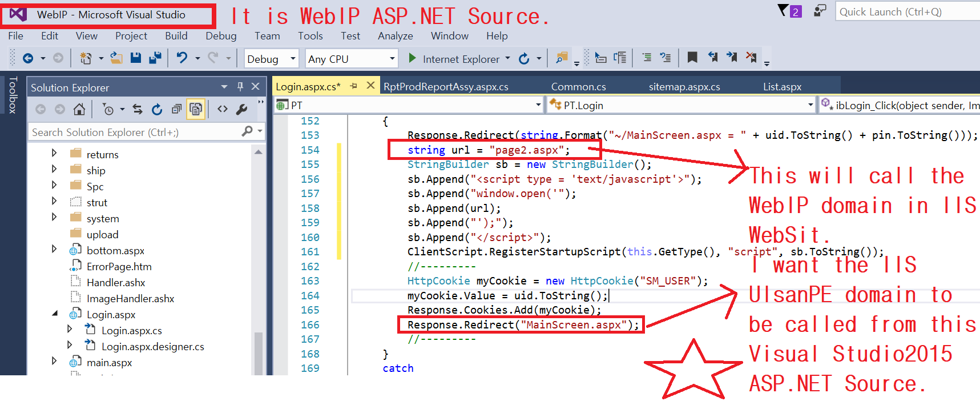Undo the last edit with the undo arrow
The height and width of the screenshot is (405, 980).
tap(182, 58)
